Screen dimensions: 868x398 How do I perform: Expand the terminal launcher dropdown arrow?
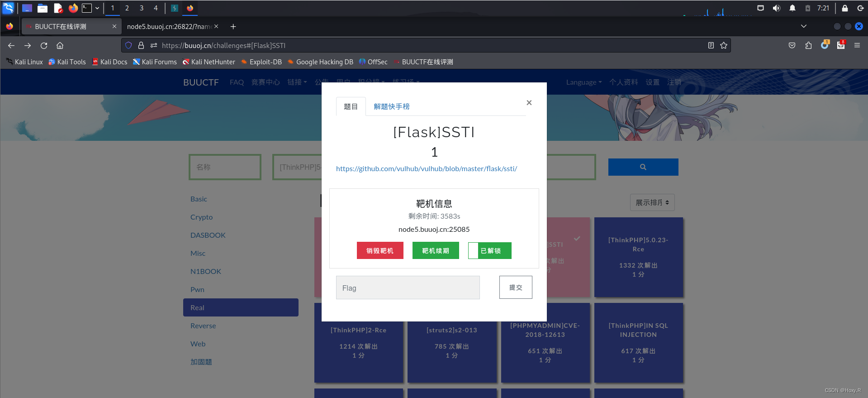pos(97,8)
